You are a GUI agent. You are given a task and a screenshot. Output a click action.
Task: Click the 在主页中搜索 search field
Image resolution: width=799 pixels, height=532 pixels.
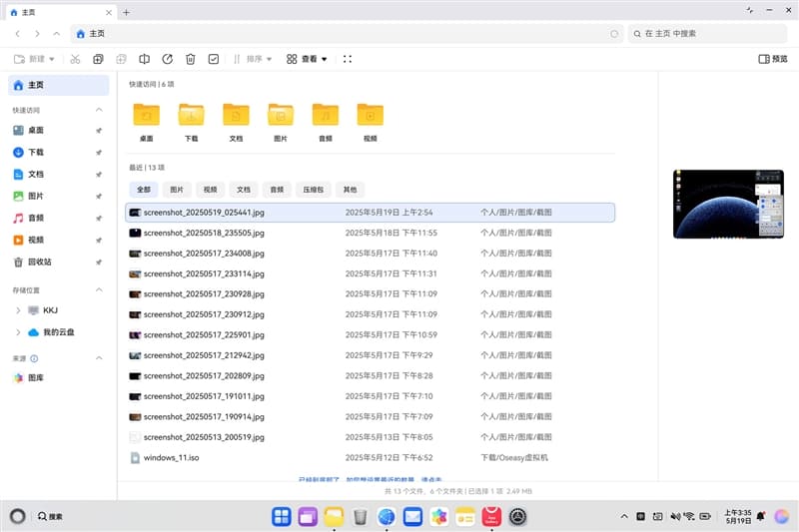tap(709, 34)
